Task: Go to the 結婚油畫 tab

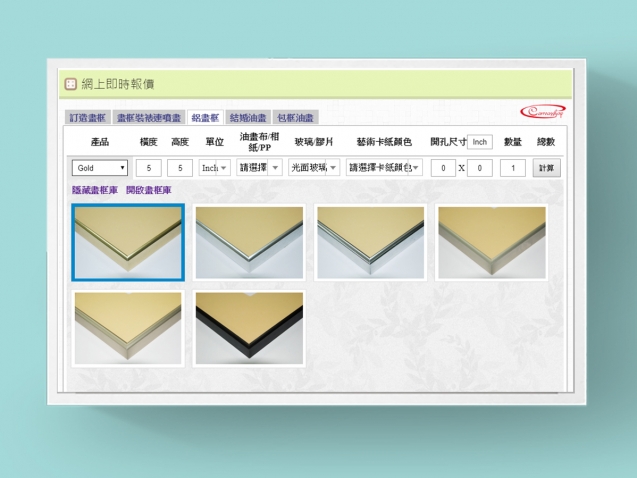Action: (248, 118)
